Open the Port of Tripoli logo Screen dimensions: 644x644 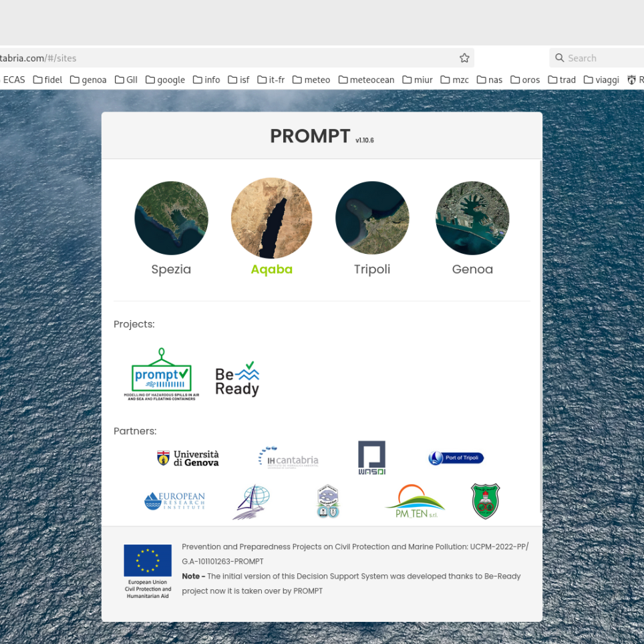pyautogui.click(x=456, y=458)
